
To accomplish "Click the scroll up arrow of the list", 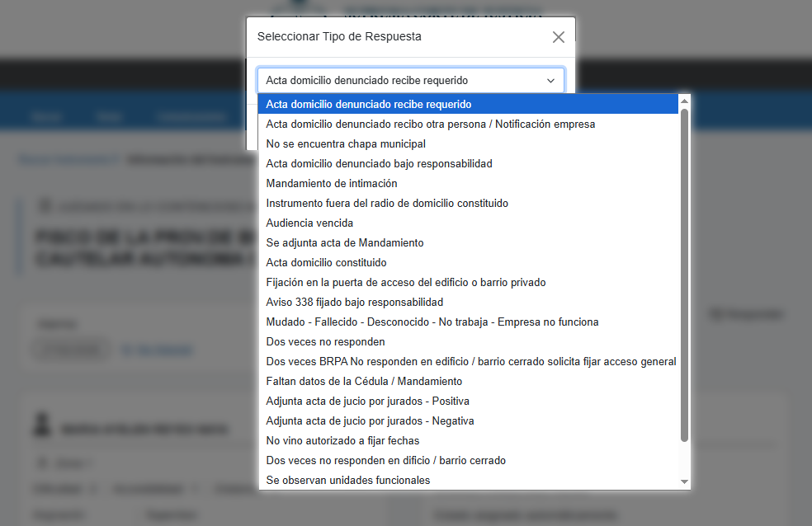I will coord(684,101).
